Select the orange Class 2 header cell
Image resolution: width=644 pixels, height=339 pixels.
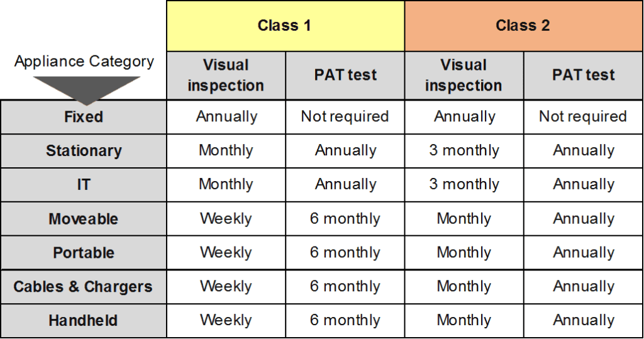coord(523,26)
